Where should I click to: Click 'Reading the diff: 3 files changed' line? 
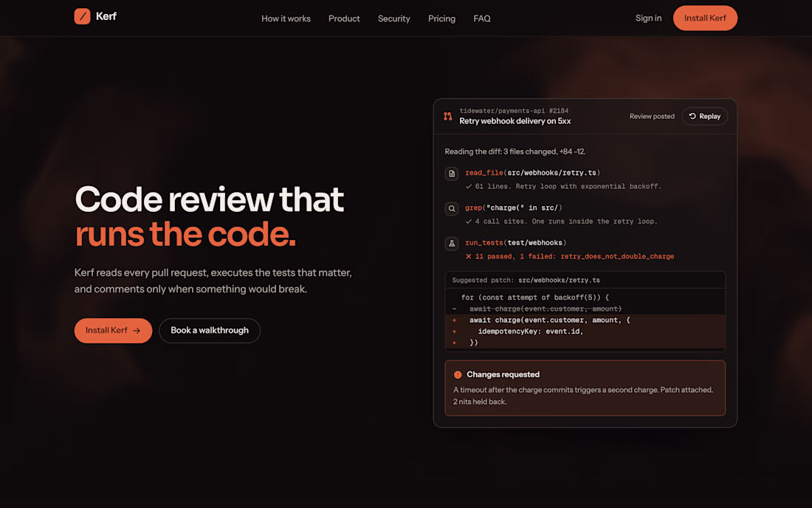coord(515,151)
